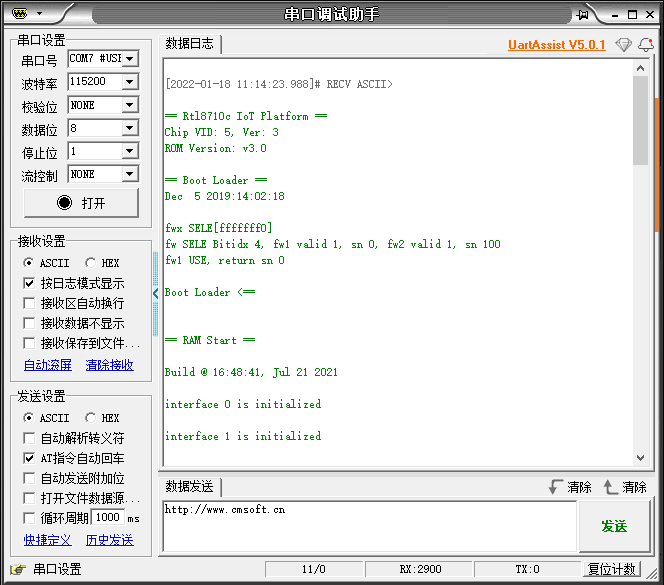Expand the 串口号 COM7 dropdown
664x585 pixels.
pyautogui.click(x=130, y=58)
